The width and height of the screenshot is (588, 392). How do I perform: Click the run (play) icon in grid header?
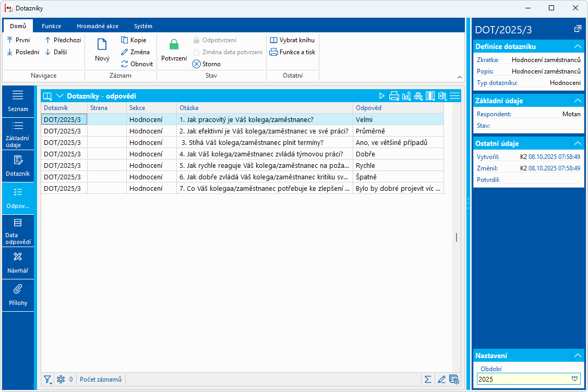381,96
